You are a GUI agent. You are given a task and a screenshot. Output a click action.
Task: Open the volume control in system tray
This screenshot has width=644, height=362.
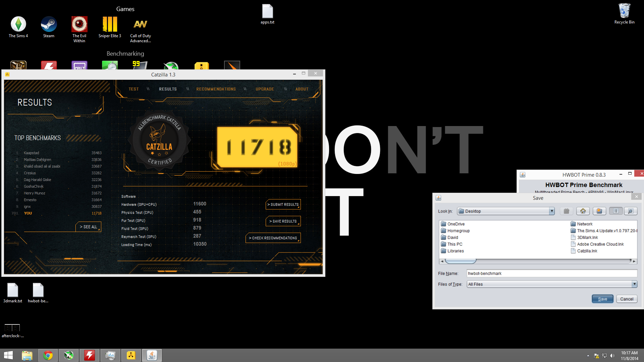click(x=612, y=356)
